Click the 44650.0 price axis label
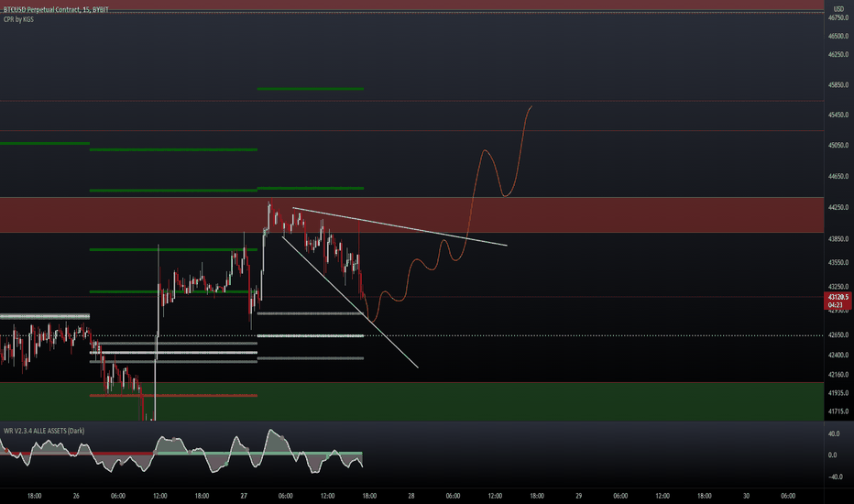 point(838,177)
